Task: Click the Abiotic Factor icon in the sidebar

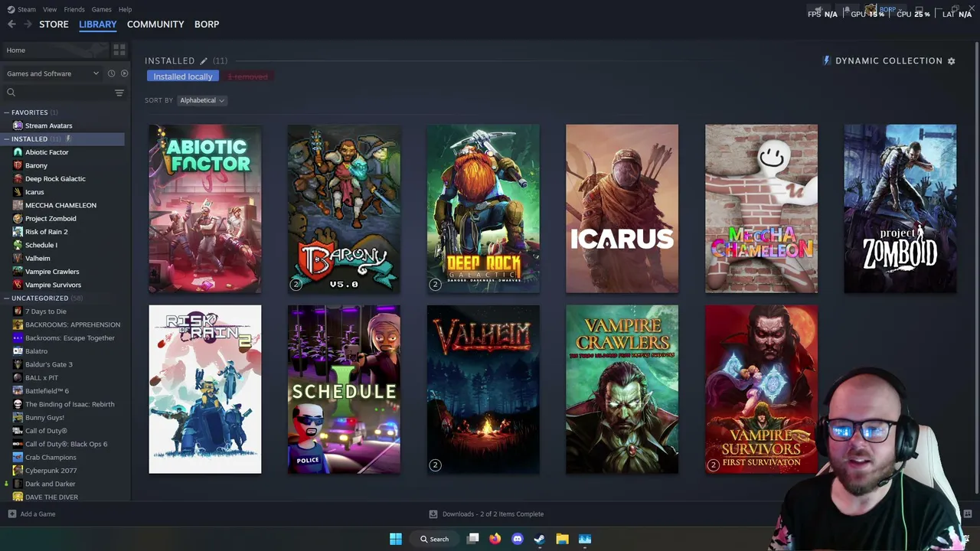Action: 18,152
